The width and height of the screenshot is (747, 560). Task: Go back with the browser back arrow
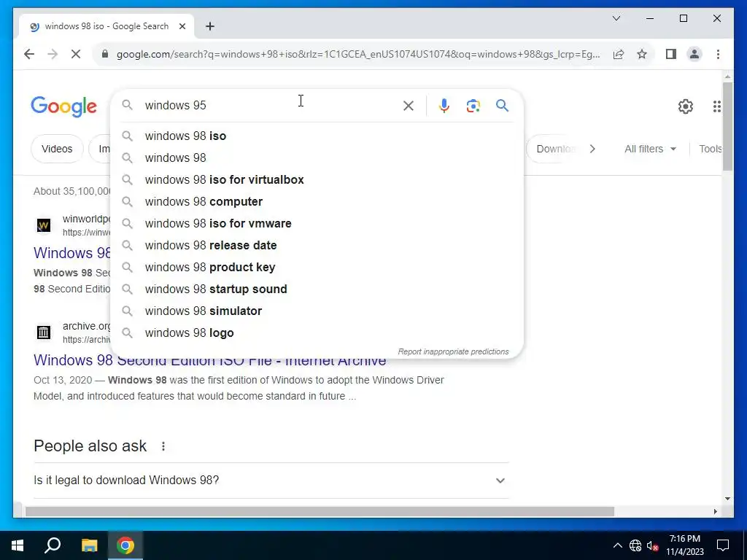click(x=29, y=54)
